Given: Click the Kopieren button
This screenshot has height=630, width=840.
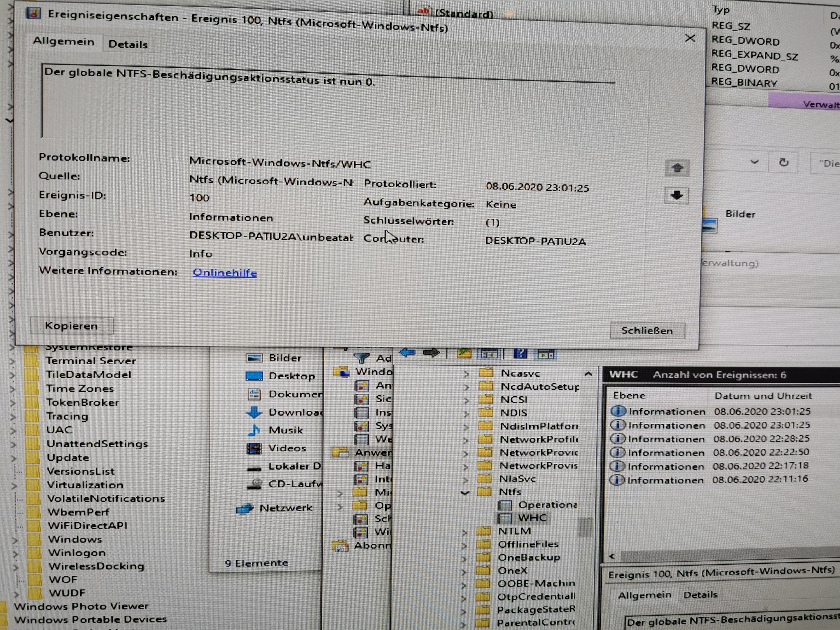Looking at the screenshot, I should [72, 326].
